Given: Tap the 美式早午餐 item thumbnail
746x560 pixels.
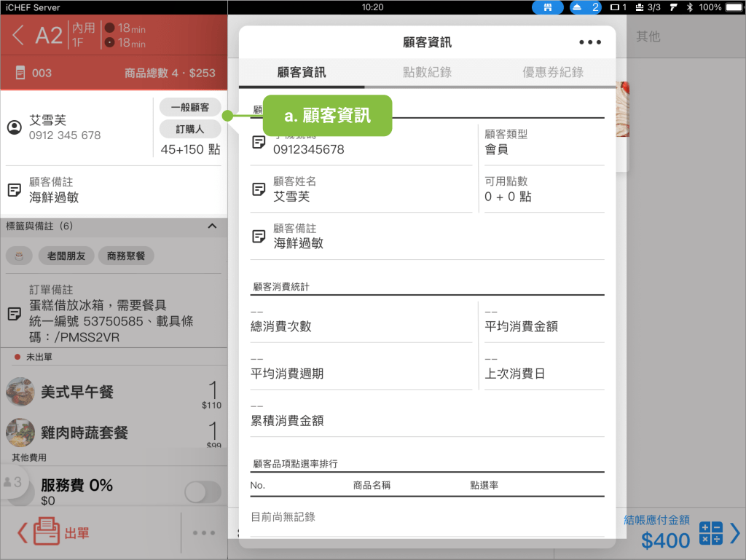Looking at the screenshot, I should click(20, 392).
